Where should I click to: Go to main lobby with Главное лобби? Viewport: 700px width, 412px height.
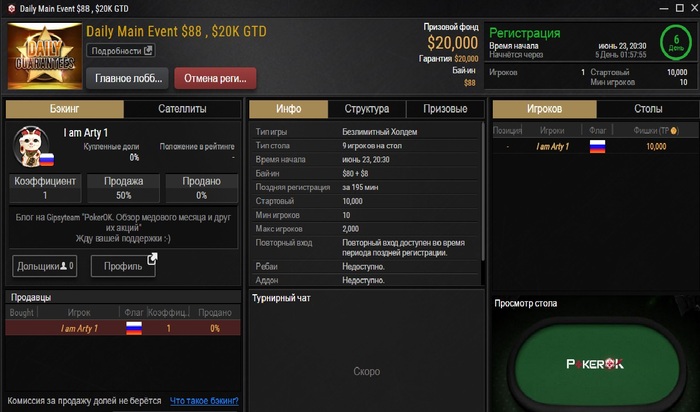127,79
